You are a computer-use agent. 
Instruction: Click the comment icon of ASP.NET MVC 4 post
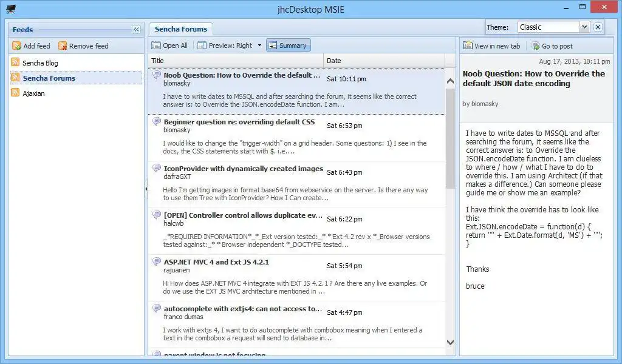157,261
